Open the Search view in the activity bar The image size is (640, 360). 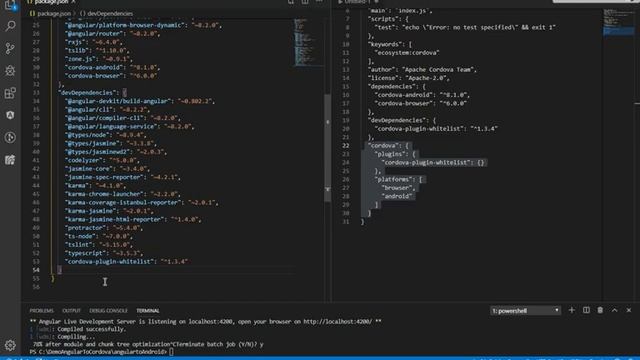coord(10,26)
